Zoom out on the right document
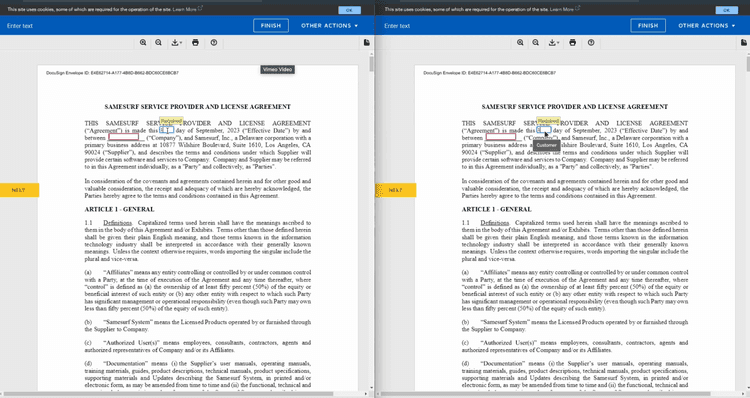Image resolution: width=750 pixels, height=398 pixels. point(536,43)
